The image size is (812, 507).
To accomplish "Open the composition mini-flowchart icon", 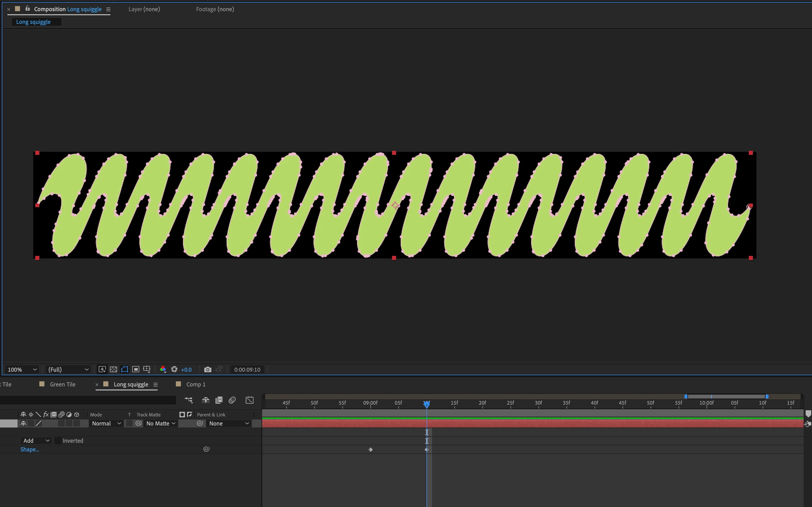I will [x=189, y=400].
